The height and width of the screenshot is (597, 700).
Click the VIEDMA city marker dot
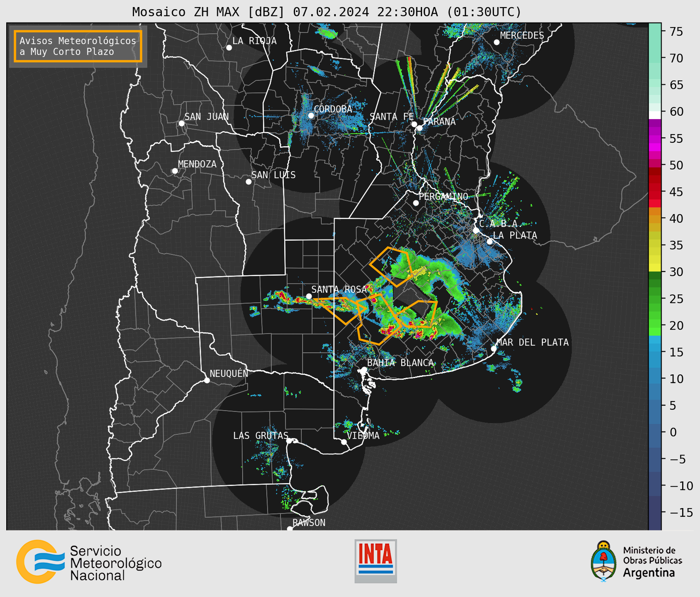pyautogui.click(x=344, y=442)
